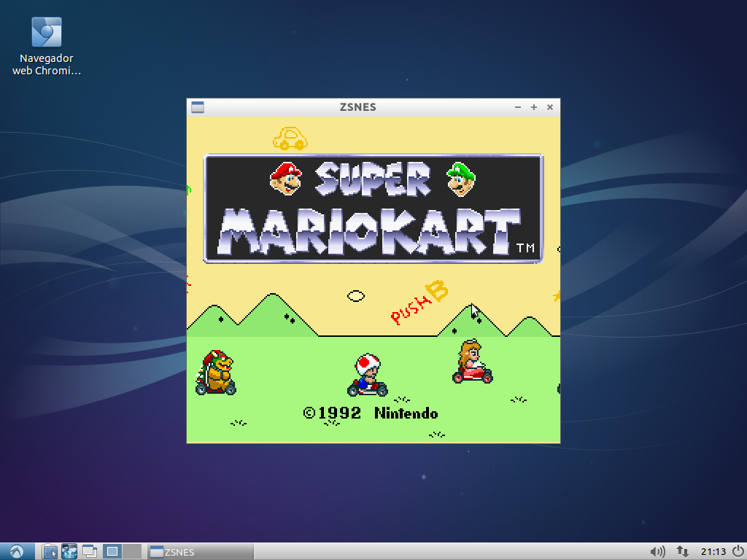Click the ZSNES title bar text

(x=357, y=107)
